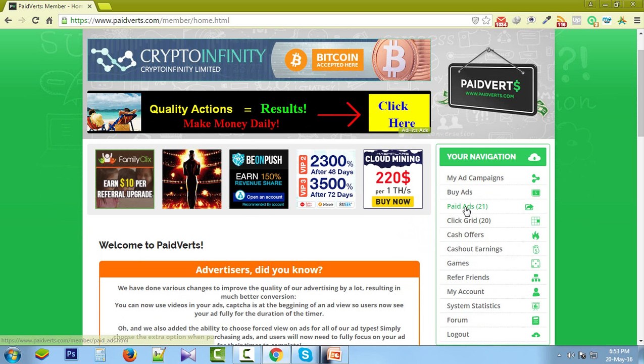644x364 pixels.
Task: Click the Cash Offers flame icon
Action: coord(535,235)
